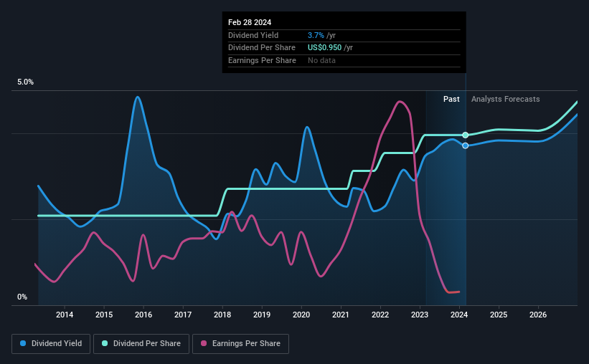Click the blue Dividend Yield legend dot
The width and height of the screenshot is (589, 364).
tap(23, 343)
